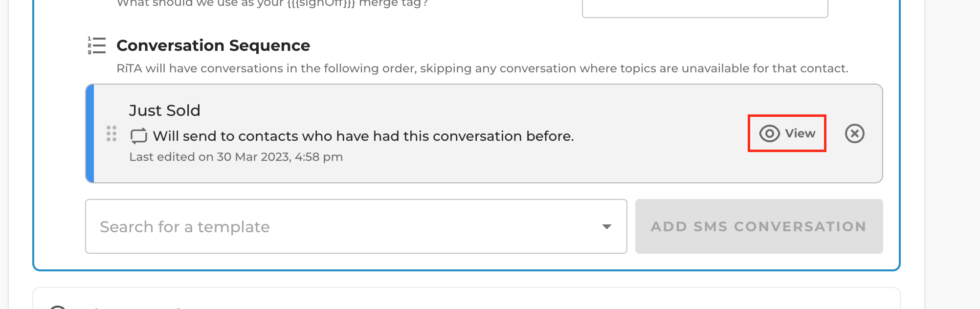This screenshot has height=309, width=980.
Task: Click the RiTA conversation order description text
Action: [x=482, y=68]
